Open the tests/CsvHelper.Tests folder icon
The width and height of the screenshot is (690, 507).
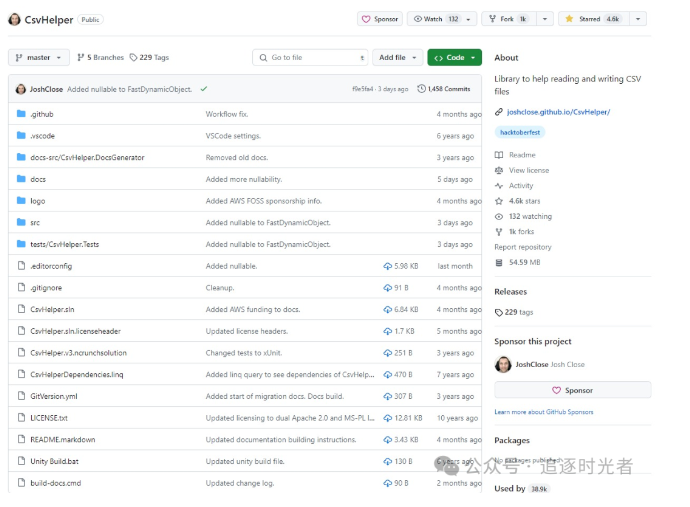(x=21, y=244)
